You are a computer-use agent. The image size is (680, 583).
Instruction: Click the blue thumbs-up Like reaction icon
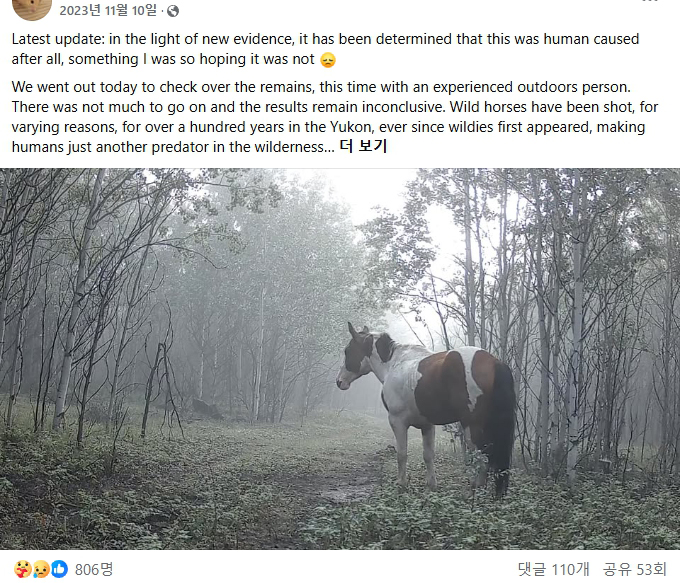point(59,569)
